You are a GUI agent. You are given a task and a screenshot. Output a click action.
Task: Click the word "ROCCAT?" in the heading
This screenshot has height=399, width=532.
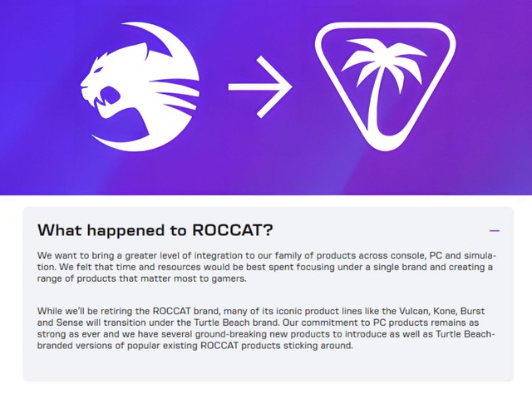tap(233, 230)
